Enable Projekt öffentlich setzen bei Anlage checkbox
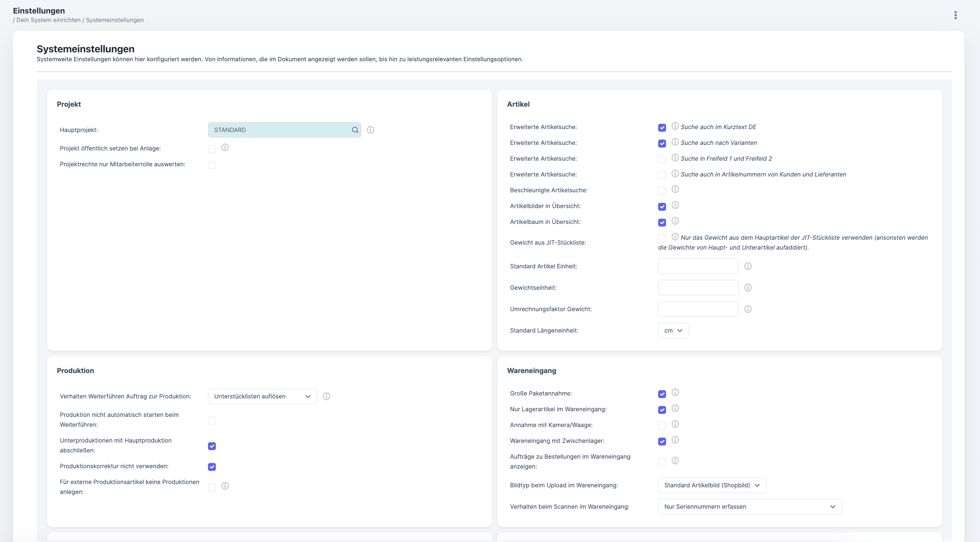Viewport: 980px width, 542px height. [212, 149]
